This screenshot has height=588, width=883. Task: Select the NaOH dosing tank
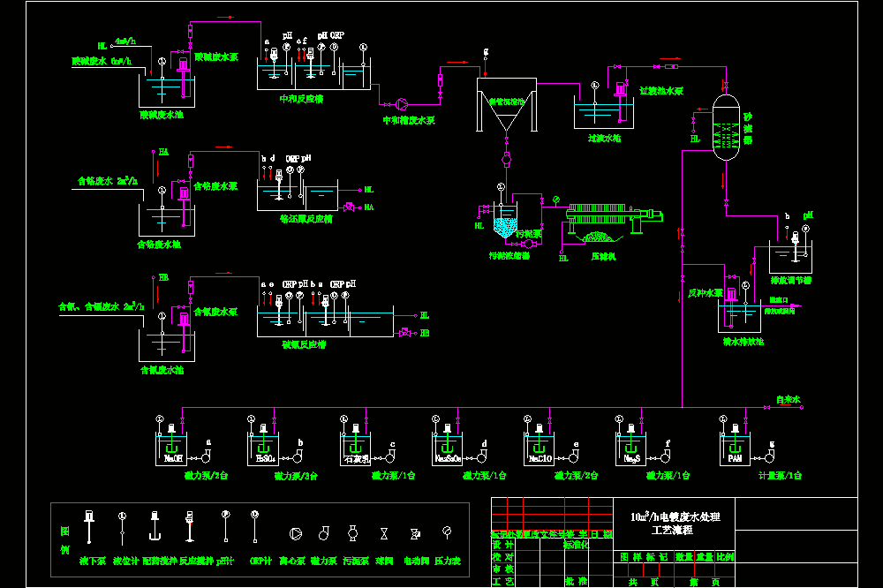[171, 449]
